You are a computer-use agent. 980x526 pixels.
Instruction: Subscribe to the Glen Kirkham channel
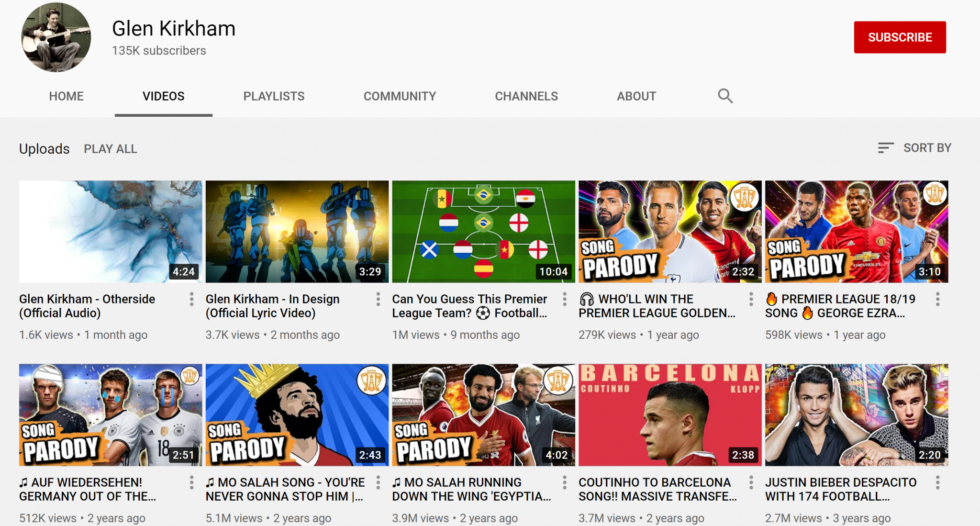click(900, 37)
